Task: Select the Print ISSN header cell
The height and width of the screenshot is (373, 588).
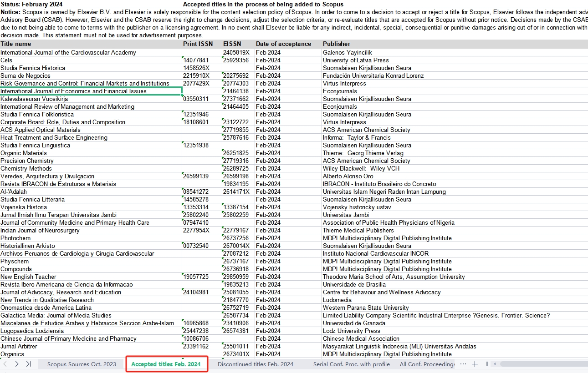Action: [x=202, y=44]
